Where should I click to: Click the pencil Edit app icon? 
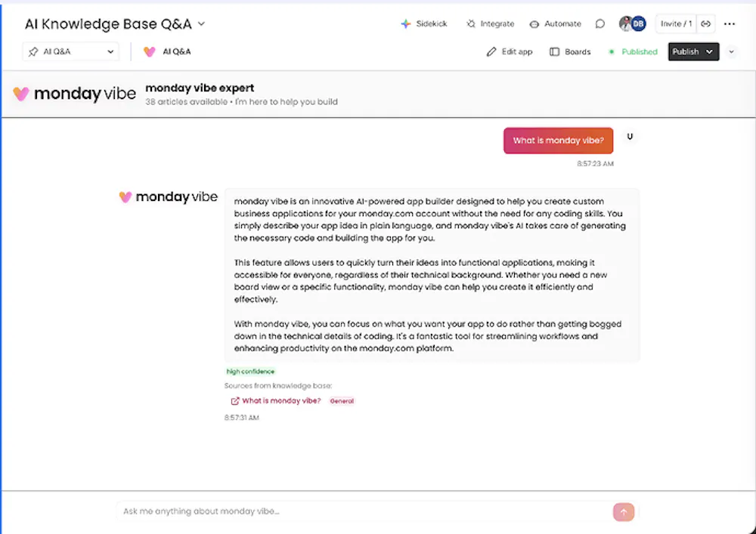point(491,51)
